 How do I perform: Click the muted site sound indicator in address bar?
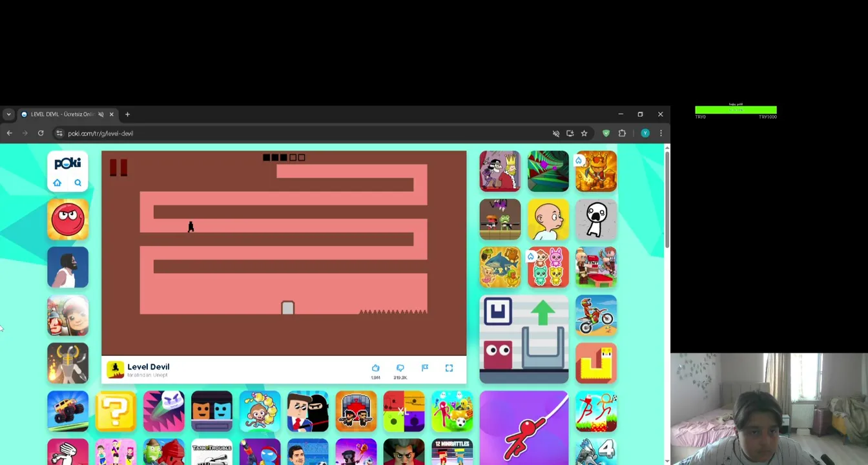tap(556, 133)
